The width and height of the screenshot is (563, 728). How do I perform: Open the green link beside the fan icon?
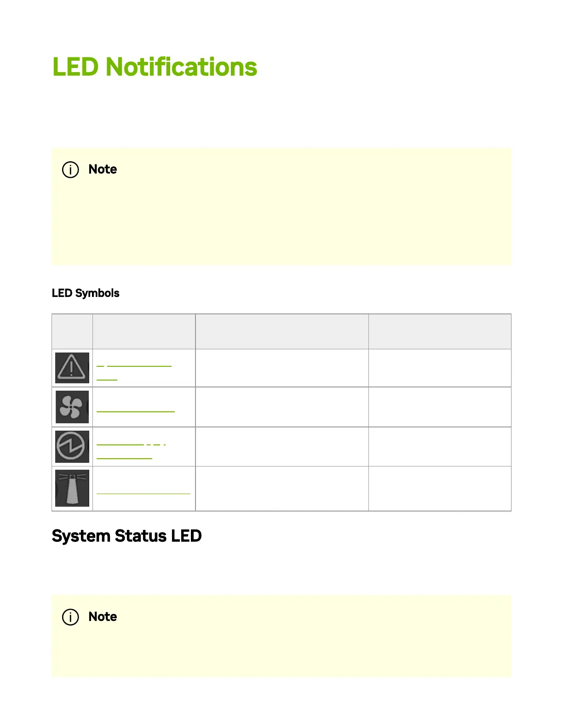pos(136,411)
